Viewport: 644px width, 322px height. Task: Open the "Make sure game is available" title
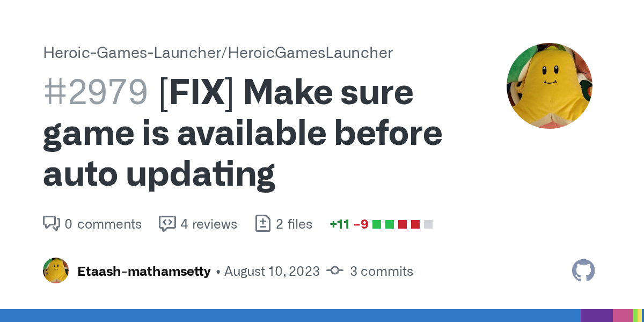point(243,133)
